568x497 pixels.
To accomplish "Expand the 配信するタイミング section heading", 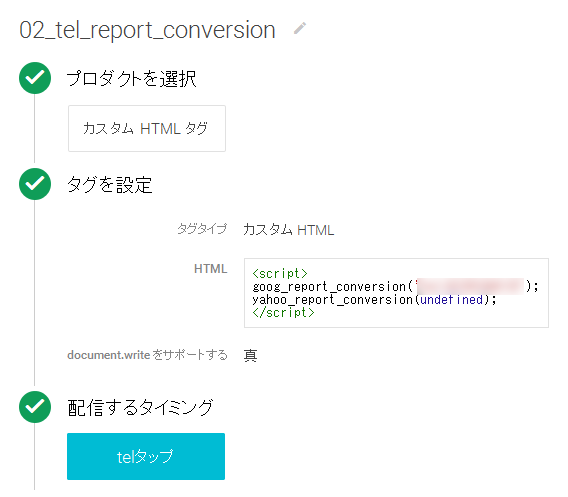I will point(140,408).
